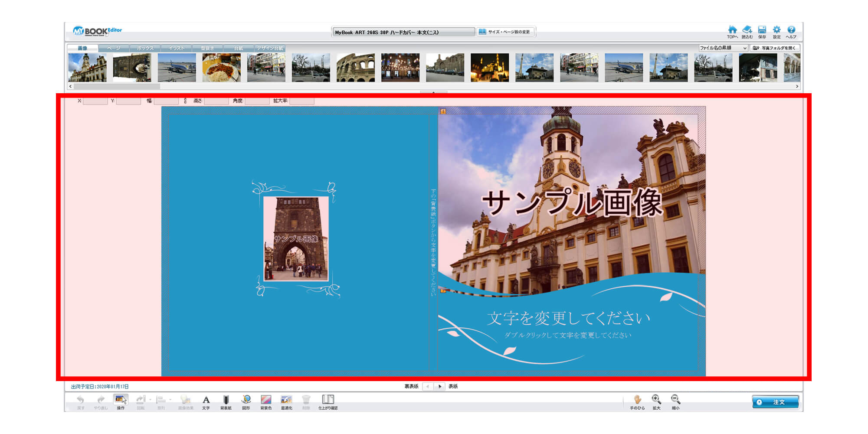Focus the 高さ height field

[216, 101]
